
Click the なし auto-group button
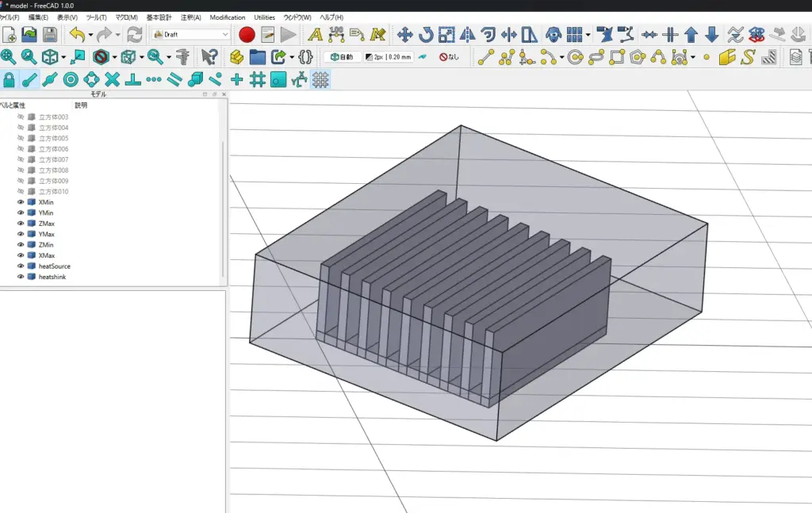point(450,57)
